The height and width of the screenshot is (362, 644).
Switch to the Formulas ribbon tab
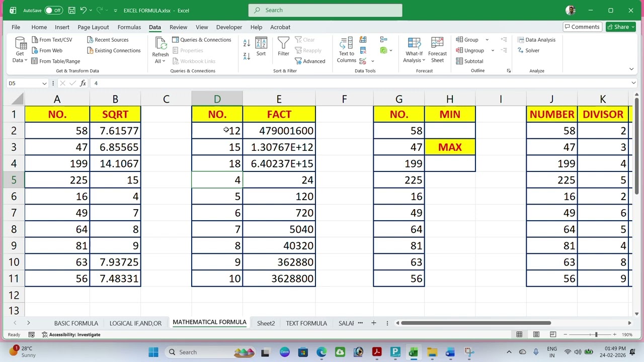[x=129, y=27]
